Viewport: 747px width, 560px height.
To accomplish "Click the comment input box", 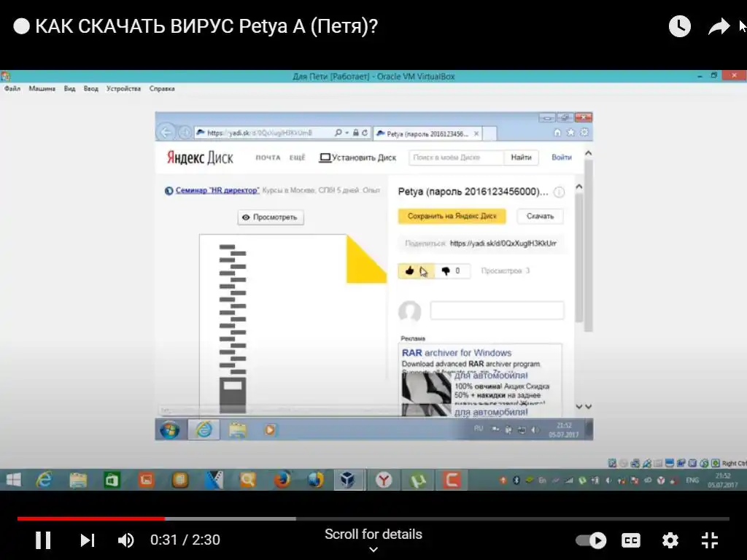I will [498, 311].
